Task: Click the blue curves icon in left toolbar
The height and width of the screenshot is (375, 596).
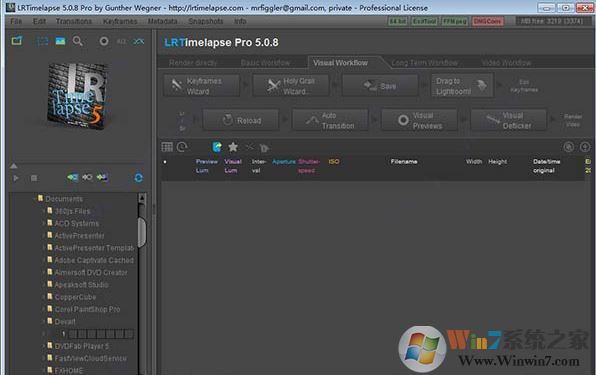Action: (139, 41)
